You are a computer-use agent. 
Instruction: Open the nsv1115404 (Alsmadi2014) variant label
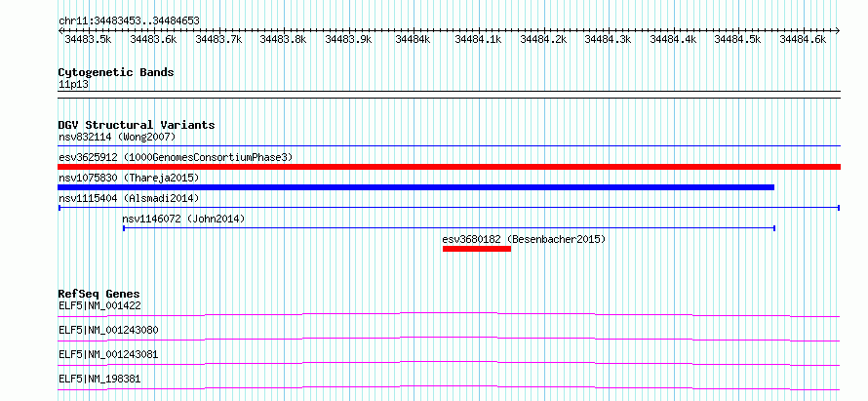click(x=129, y=198)
